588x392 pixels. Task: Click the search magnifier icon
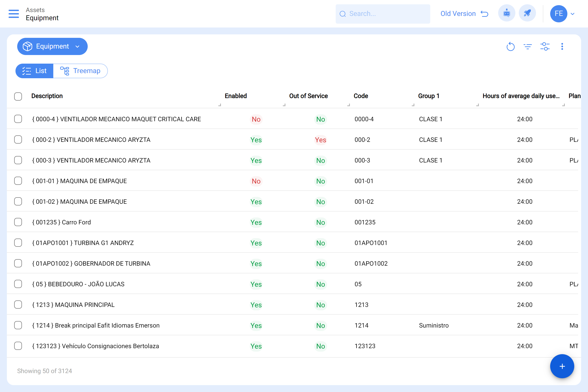(x=343, y=14)
